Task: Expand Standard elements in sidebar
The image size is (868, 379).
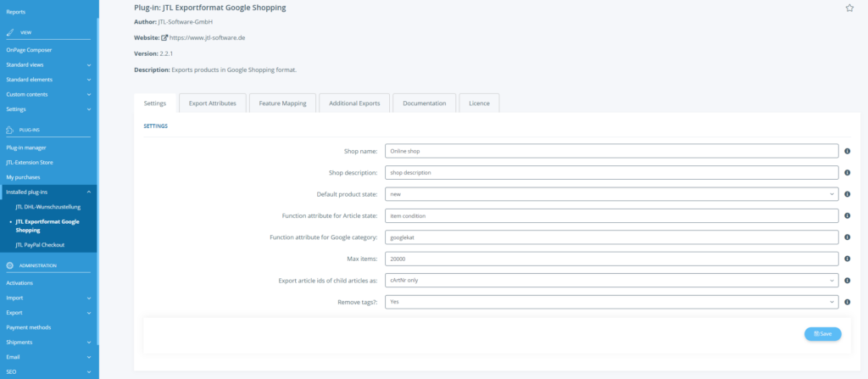Action: pyautogui.click(x=48, y=80)
